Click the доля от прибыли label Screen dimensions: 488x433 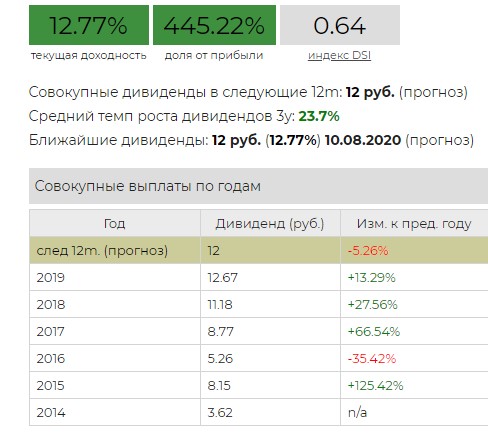(x=214, y=55)
